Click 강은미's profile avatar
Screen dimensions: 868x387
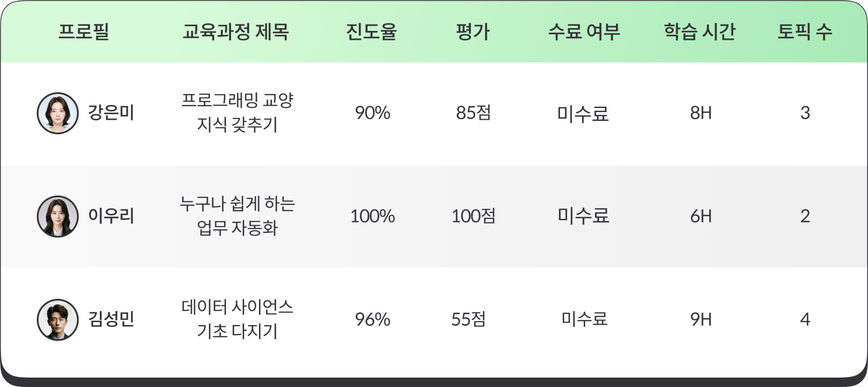click(58, 113)
